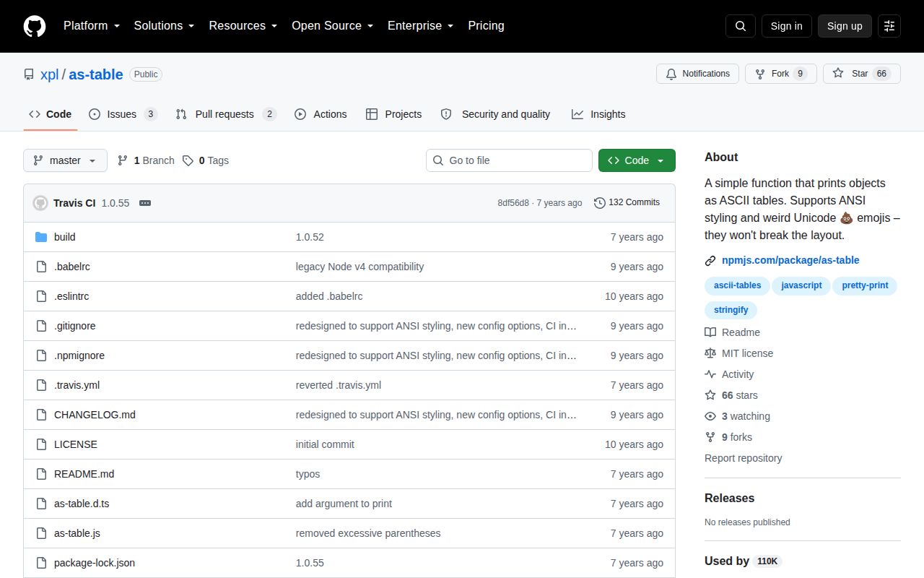Image resolution: width=924 pixels, height=578 pixels.
Task: Switch to the Pull requests tab
Action: [225, 114]
